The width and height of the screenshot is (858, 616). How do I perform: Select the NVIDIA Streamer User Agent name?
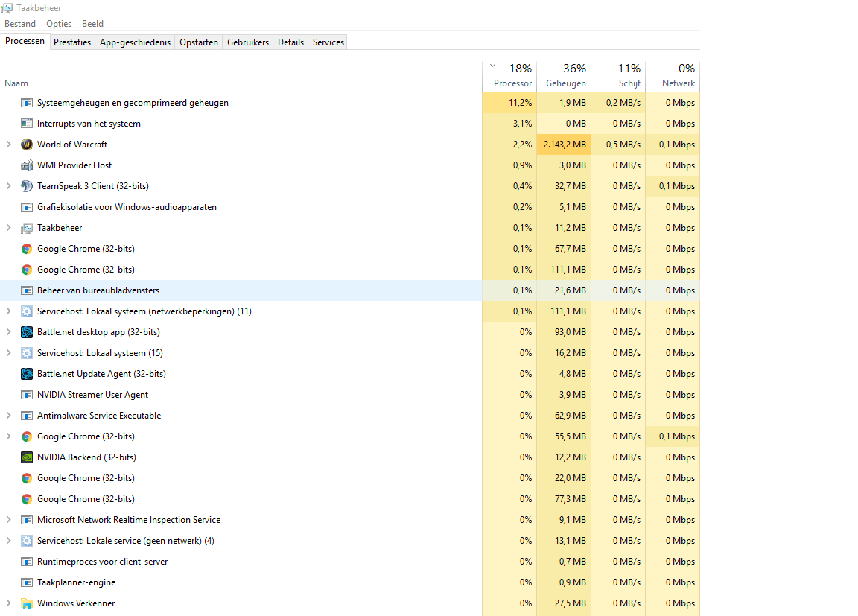[x=92, y=395]
